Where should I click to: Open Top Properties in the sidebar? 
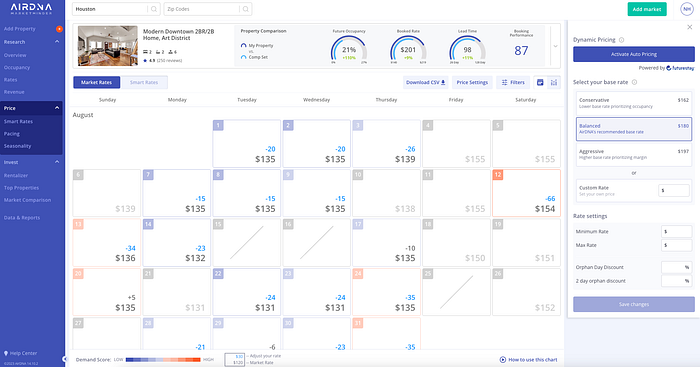(21, 188)
